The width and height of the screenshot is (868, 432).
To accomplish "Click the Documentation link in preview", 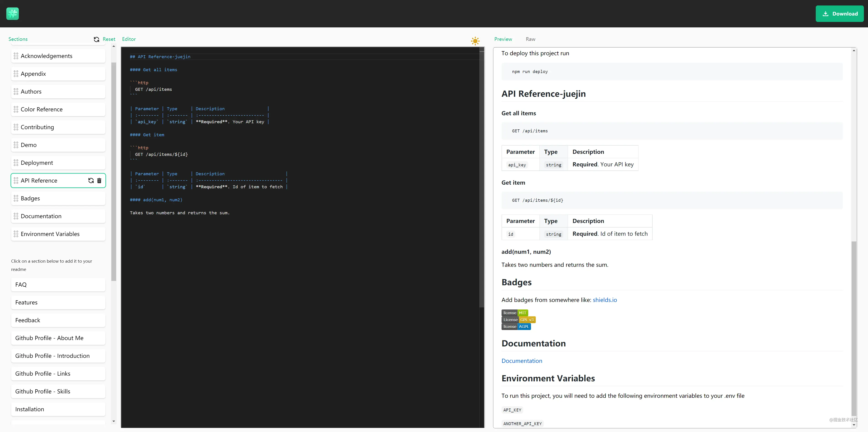I will pyautogui.click(x=522, y=361).
